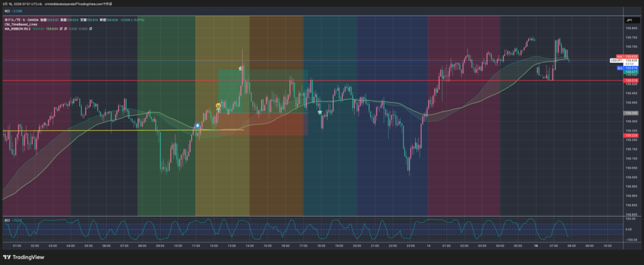Click the RCI label in the lower pane
Image resolution: width=644 pixels, height=265 pixels.
[x=7, y=220]
